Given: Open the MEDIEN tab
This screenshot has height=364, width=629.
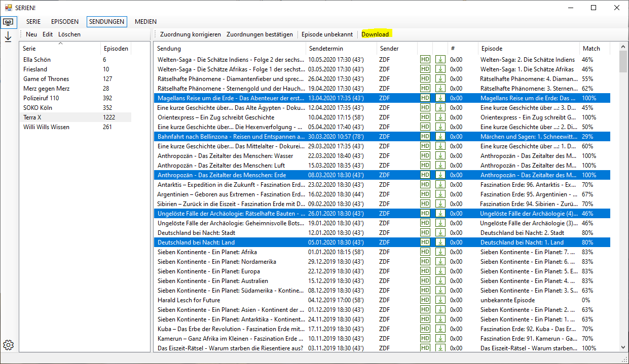Looking at the screenshot, I should 145,22.
